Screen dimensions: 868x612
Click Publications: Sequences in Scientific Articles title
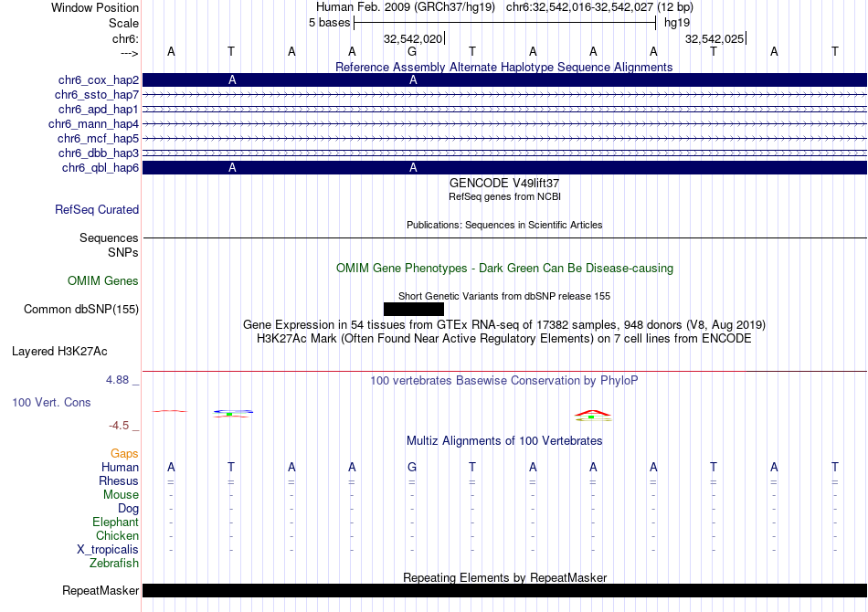[x=504, y=225]
